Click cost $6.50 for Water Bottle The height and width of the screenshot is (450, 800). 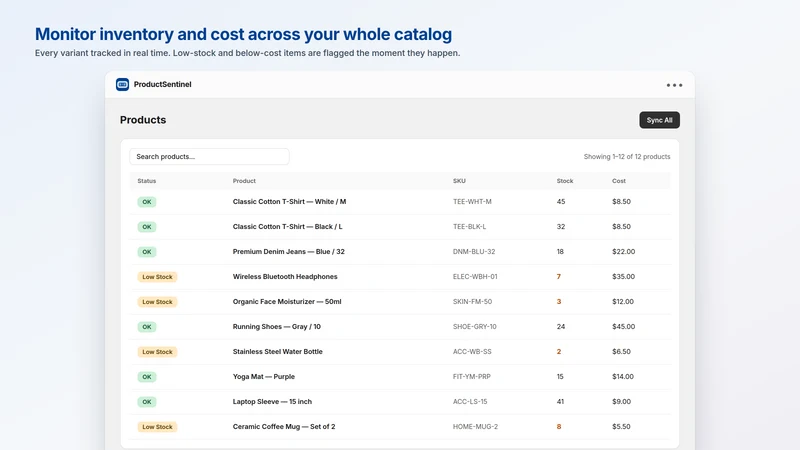621,352
